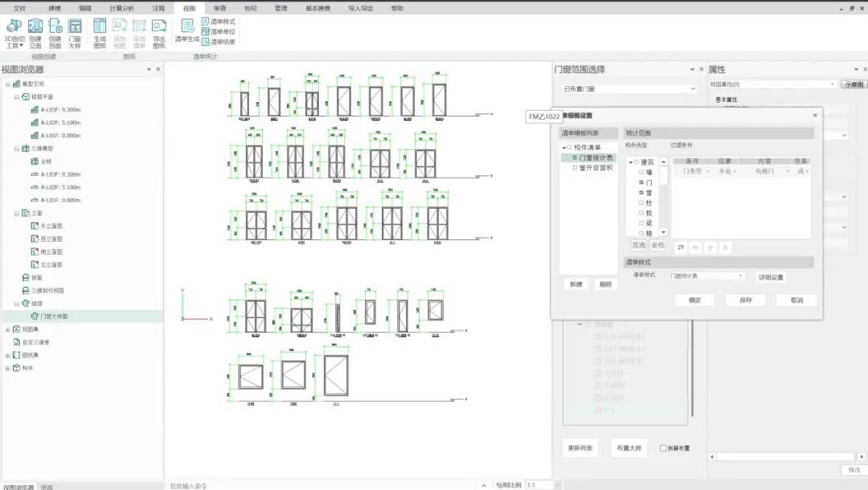Select 自定义清单 in the view browser
This screenshot has height=490, width=868.
tap(31, 342)
